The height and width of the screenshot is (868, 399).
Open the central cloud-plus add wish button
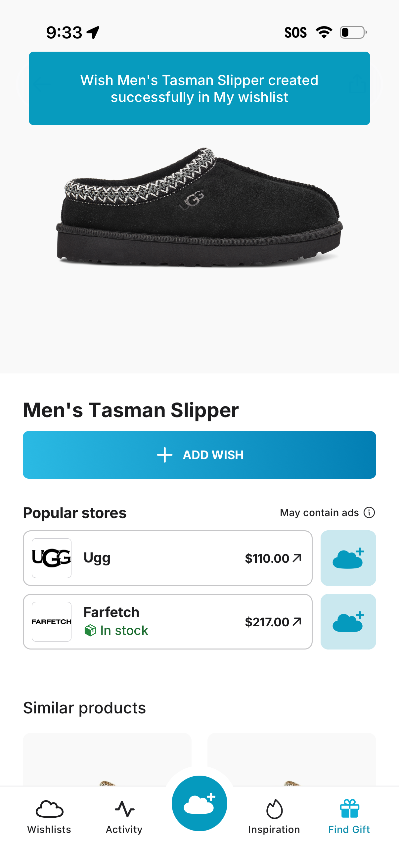click(x=199, y=803)
